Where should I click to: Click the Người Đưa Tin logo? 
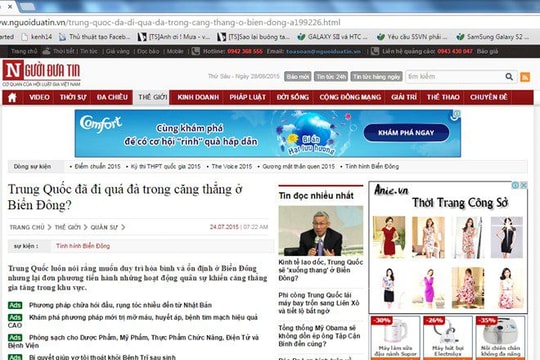(x=41, y=73)
